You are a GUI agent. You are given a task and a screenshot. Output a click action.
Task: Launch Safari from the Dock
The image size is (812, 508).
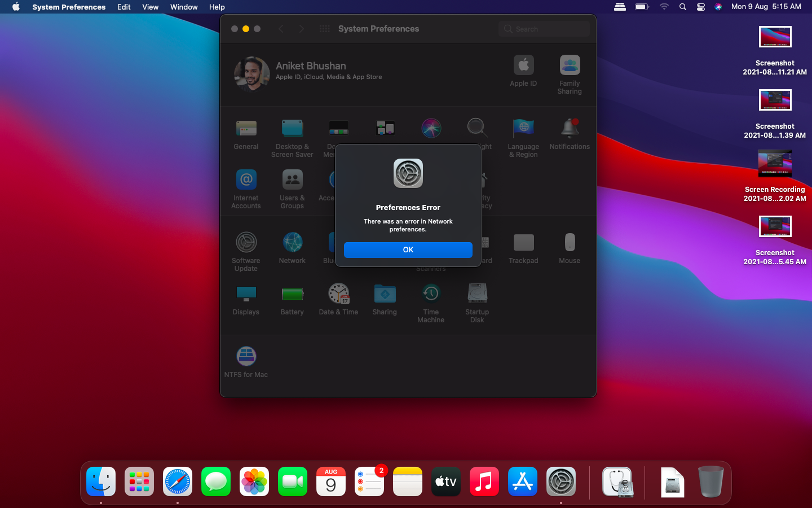[178, 482]
